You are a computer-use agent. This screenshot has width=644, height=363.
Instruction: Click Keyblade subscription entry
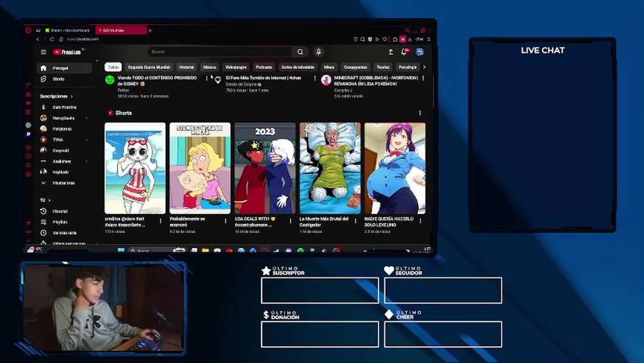point(65,172)
